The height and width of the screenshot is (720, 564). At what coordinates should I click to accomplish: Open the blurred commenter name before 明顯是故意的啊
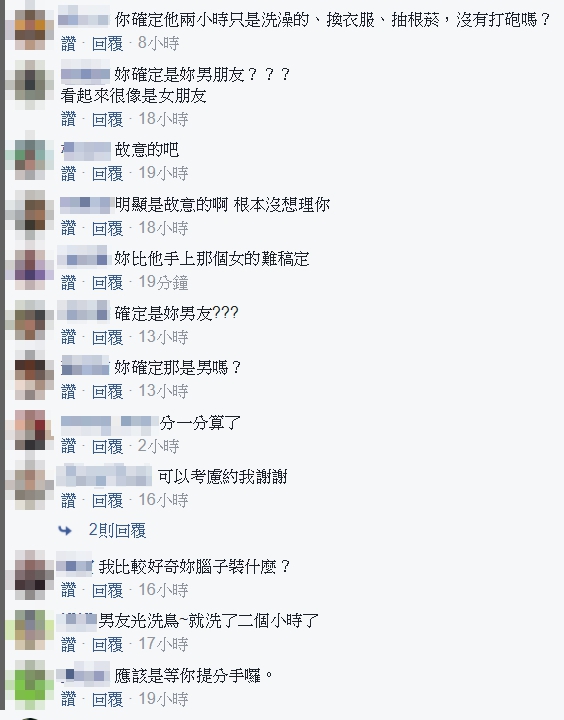[87, 204]
